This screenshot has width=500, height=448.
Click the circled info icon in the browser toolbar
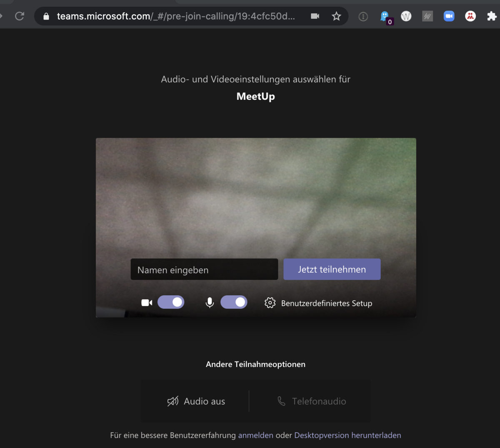(363, 16)
